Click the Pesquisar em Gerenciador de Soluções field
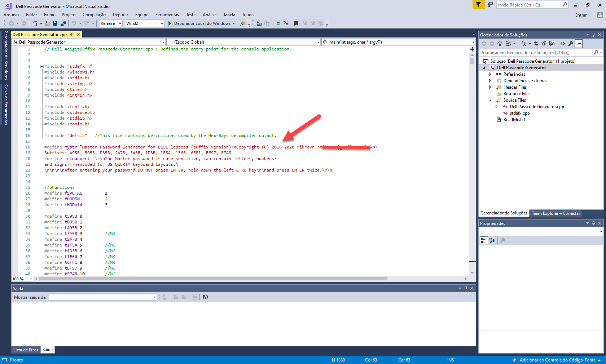The image size is (606, 364). point(541,53)
